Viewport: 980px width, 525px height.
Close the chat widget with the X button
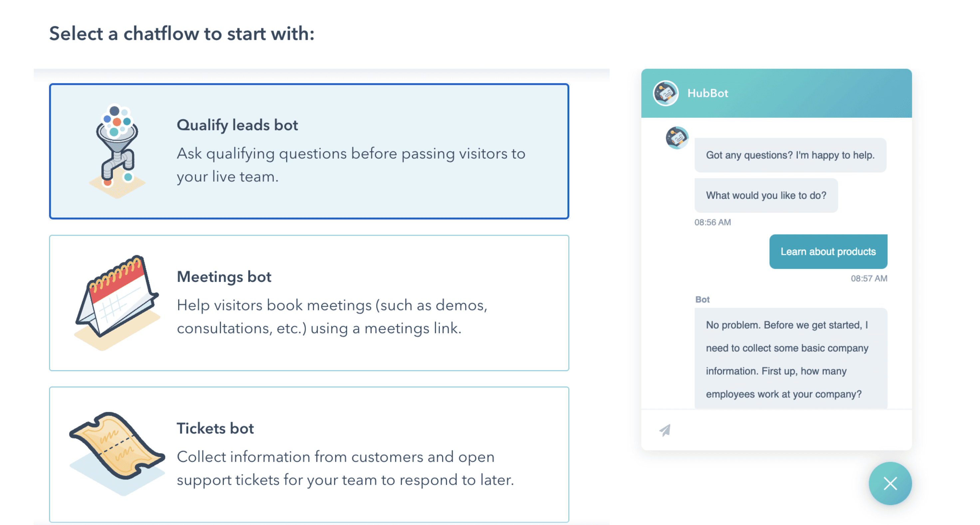[890, 483]
